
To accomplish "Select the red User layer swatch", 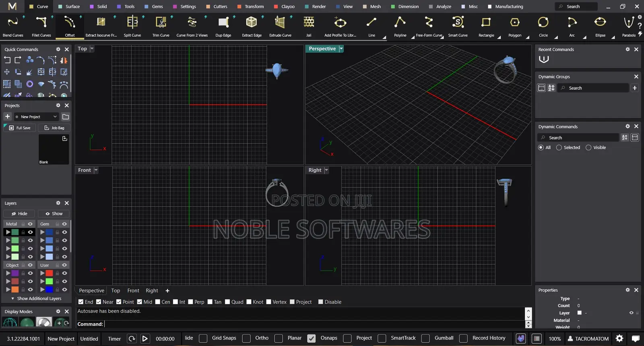I will pyautogui.click(x=49, y=273).
